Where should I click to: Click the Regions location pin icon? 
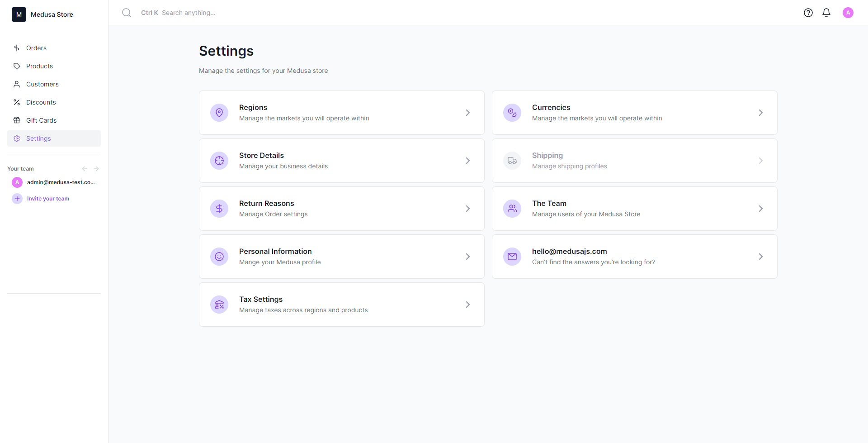(219, 112)
